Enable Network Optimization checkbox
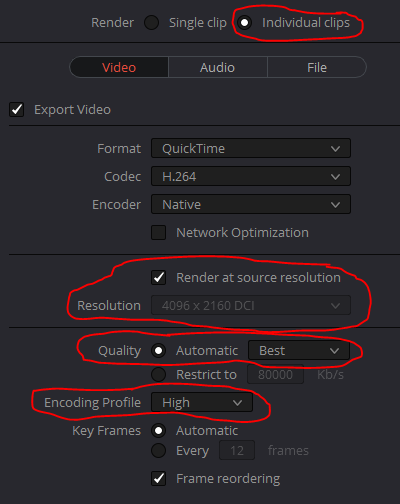Screen dimensions: 400x504 158,233
